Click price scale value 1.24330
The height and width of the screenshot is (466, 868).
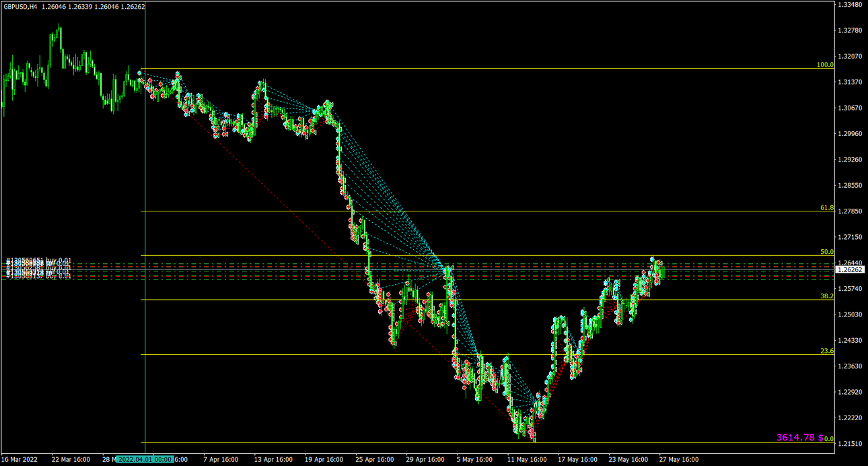tap(851, 341)
